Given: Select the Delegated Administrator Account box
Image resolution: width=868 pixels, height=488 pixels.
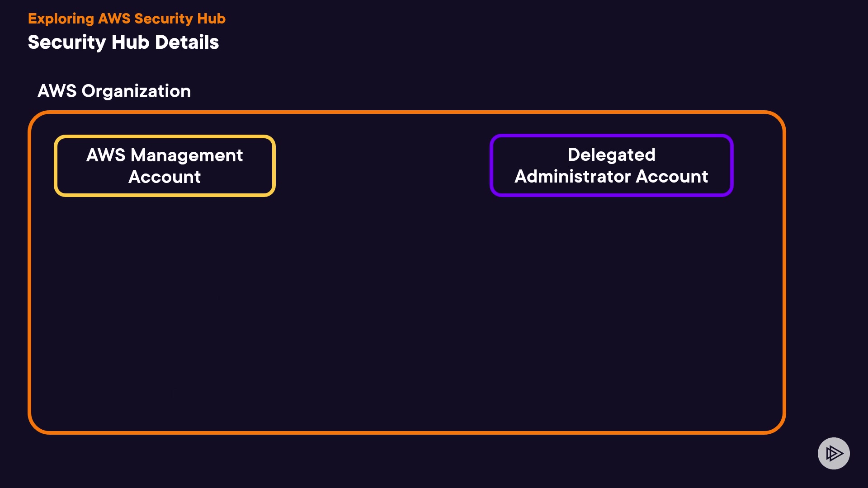Looking at the screenshot, I should pos(611,165).
